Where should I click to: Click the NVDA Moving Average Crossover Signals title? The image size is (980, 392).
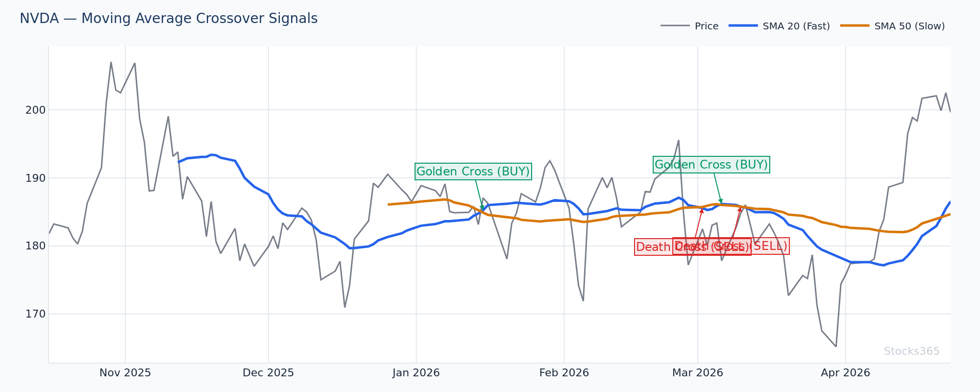point(169,19)
